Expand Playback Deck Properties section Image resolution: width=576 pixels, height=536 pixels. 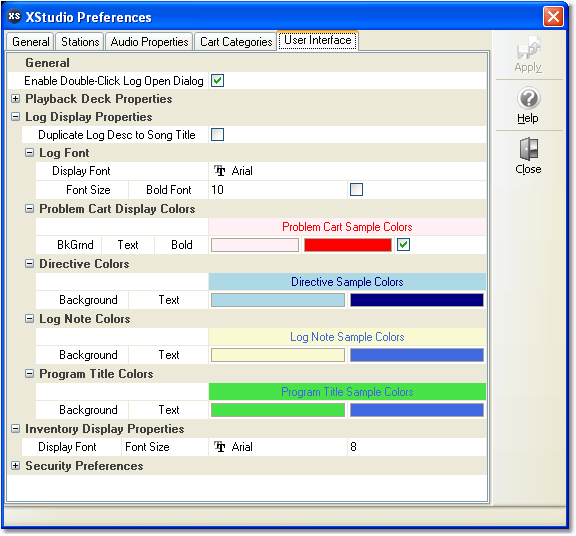15,98
